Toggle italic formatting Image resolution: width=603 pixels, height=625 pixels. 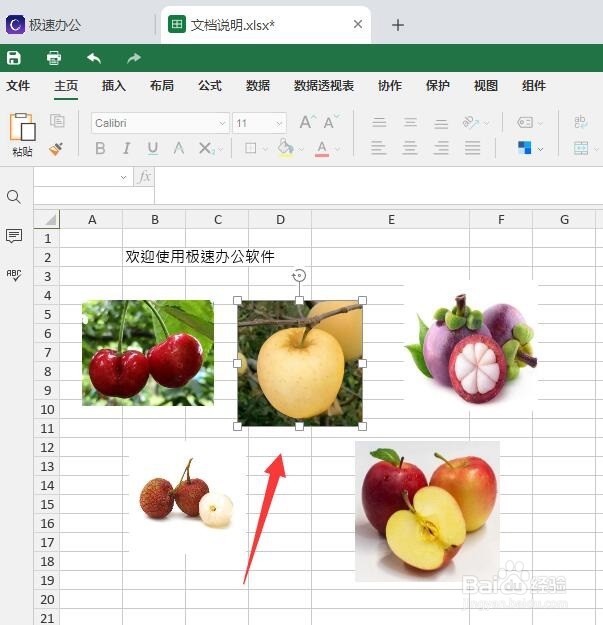point(126,149)
